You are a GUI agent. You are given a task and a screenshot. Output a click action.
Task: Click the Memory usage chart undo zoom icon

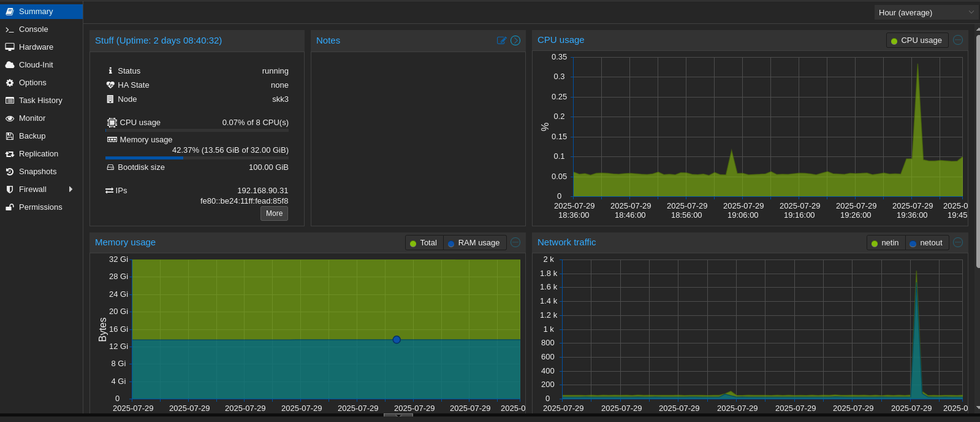515,242
